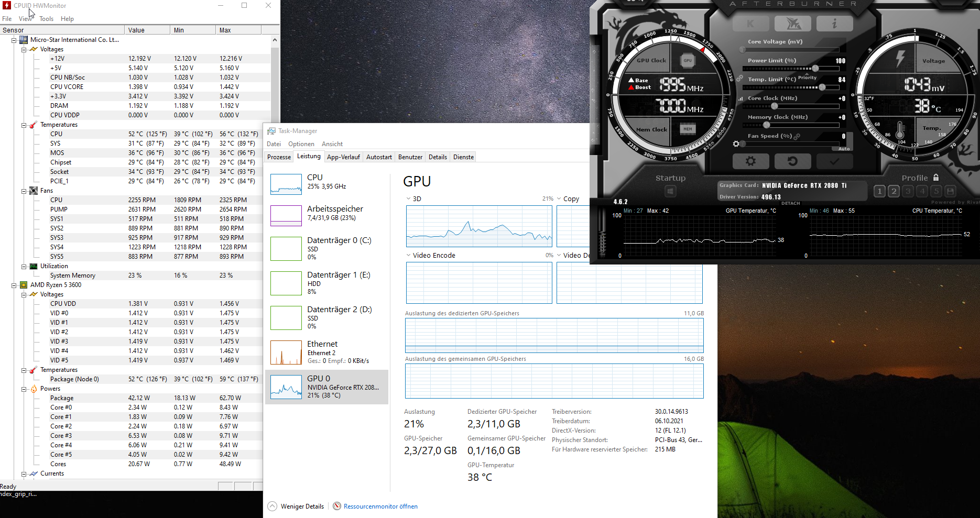This screenshot has height=518, width=980.
Task: Collapse Micro-Star International tree node
Action: (14, 40)
